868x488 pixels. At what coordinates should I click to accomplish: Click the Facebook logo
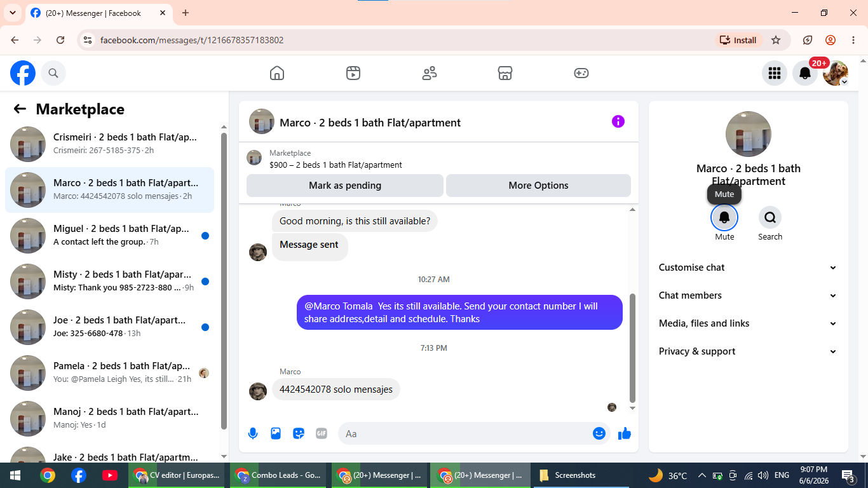pyautogui.click(x=23, y=73)
